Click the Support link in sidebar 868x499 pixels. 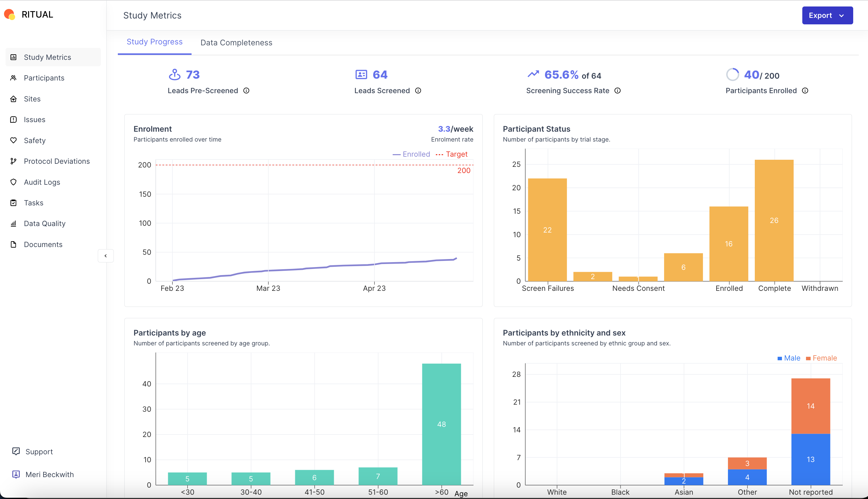(x=39, y=451)
